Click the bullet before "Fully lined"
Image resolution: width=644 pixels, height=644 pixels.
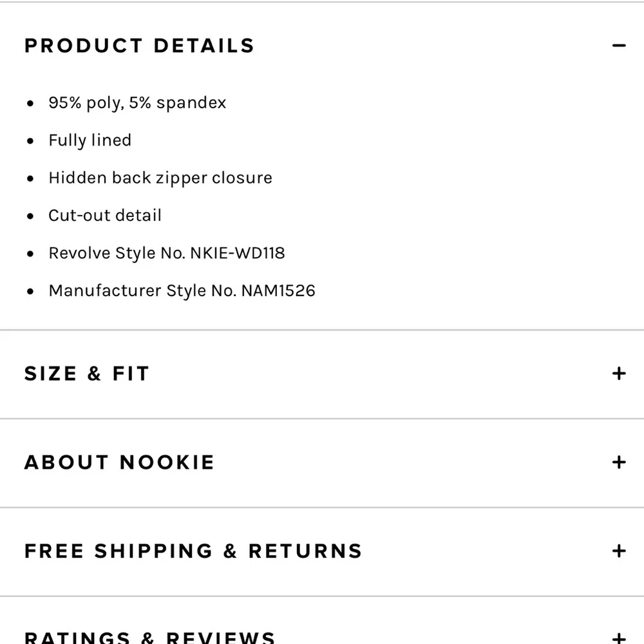(30, 141)
